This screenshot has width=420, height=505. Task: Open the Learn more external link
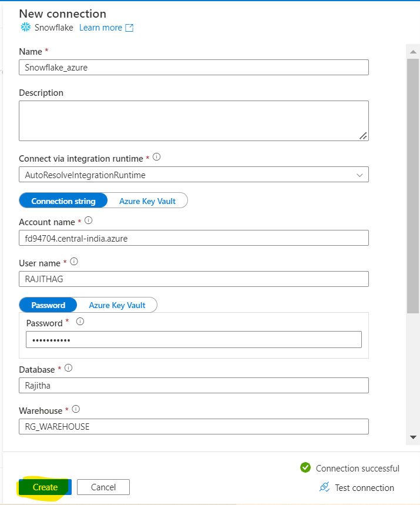(x=106, y=28)
